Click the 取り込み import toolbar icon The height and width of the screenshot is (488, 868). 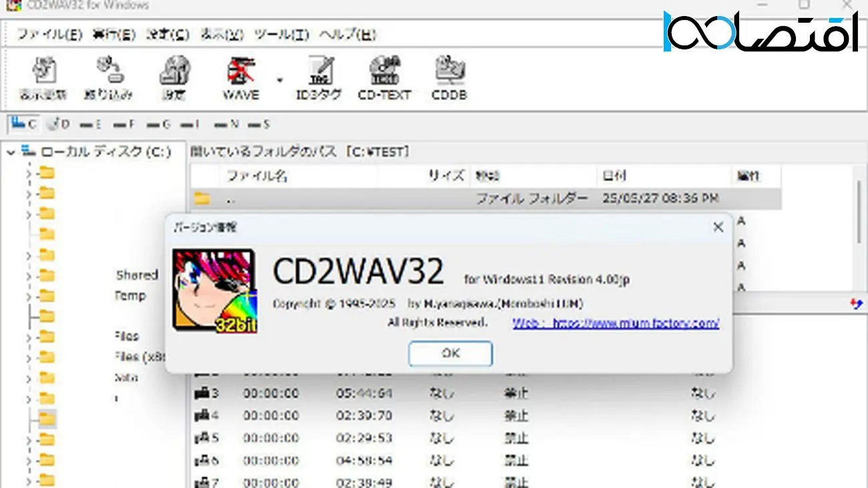click(x=108, y=77)
